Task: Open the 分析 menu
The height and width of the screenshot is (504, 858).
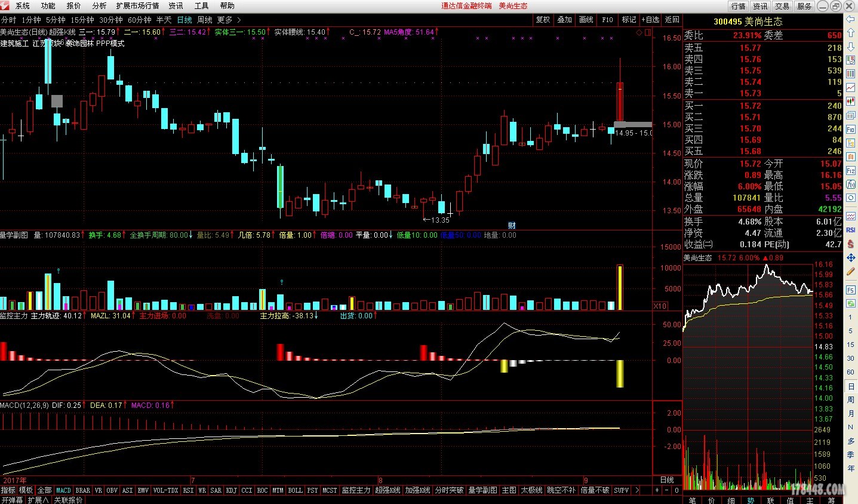Action: pos(99,5)
